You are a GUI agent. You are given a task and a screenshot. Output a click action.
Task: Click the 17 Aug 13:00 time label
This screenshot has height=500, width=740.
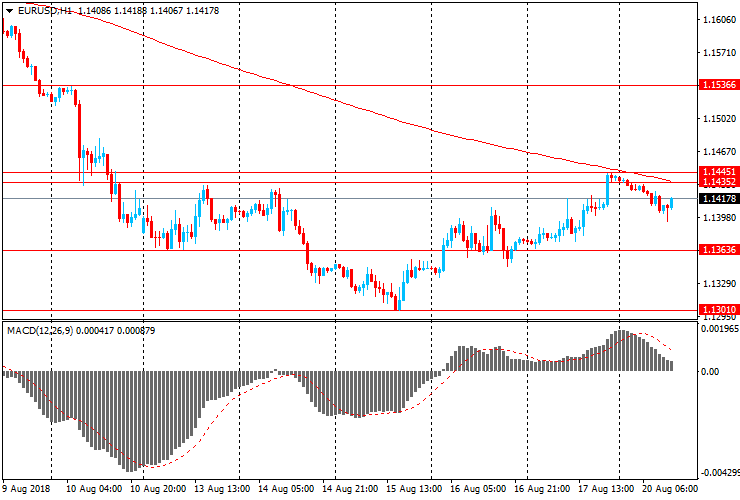[x=606, y=489]
